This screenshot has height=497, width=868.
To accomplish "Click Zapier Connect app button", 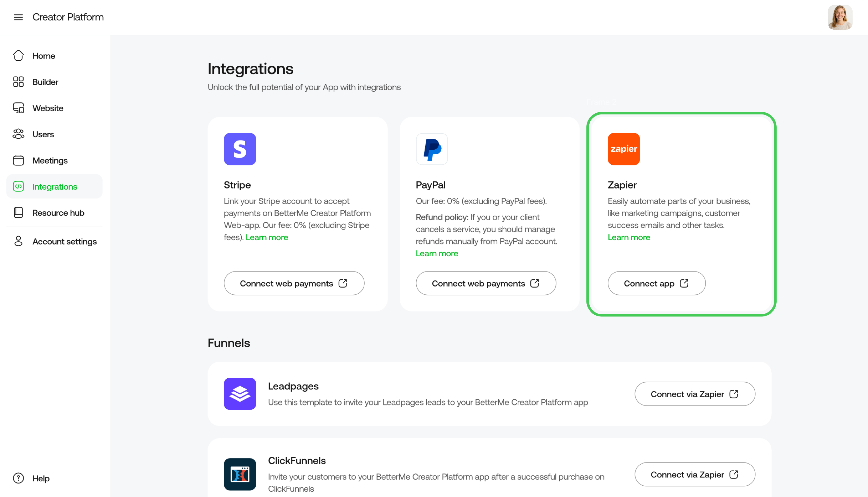I will [656, 283].
